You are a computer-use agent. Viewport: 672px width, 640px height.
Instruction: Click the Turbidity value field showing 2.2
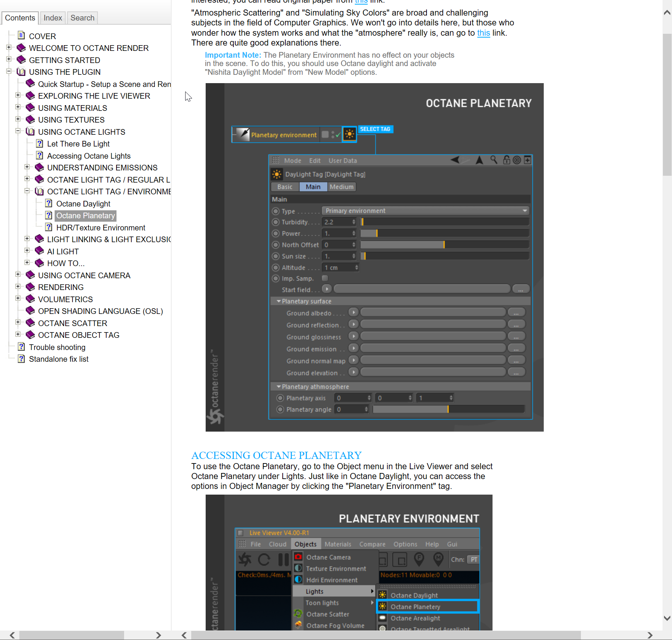coord(338,222)
